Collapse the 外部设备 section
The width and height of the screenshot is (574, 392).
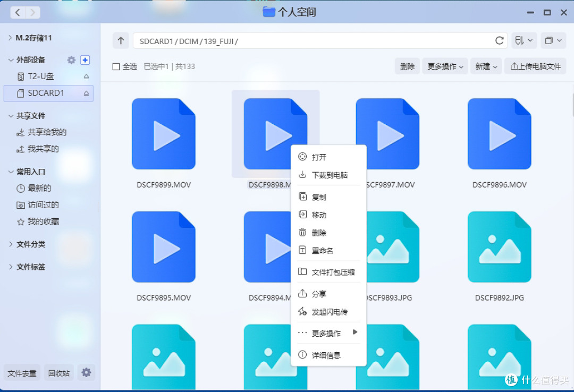pos(11,60)
